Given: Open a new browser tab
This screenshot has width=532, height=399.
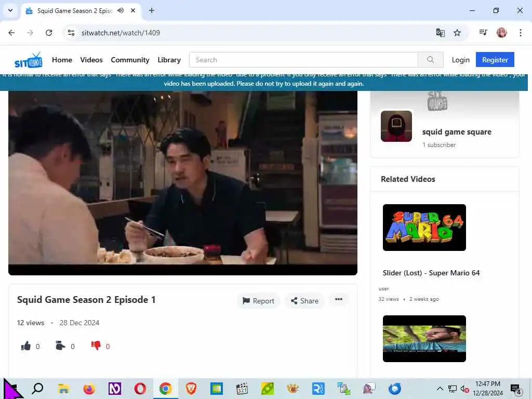Looking at the screenshot, I should (x=152, y=10).
